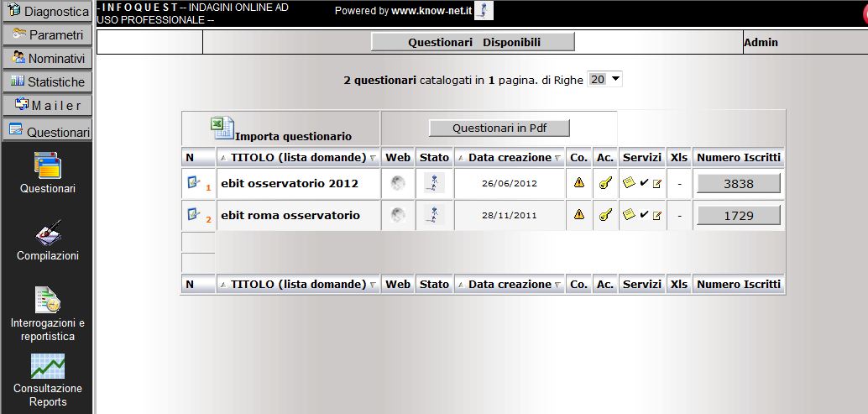The height and width of the screenshot is (414, 868).
Task: Click warning triangle for ebit roma osservatorio
Action: (579, 214)
